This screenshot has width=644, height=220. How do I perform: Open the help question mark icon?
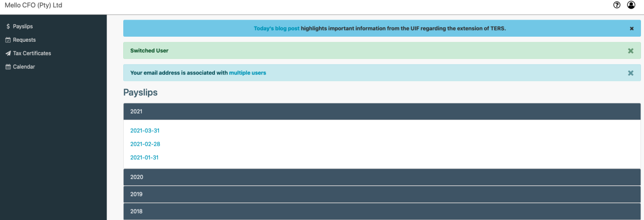click(x=617, y=5)
